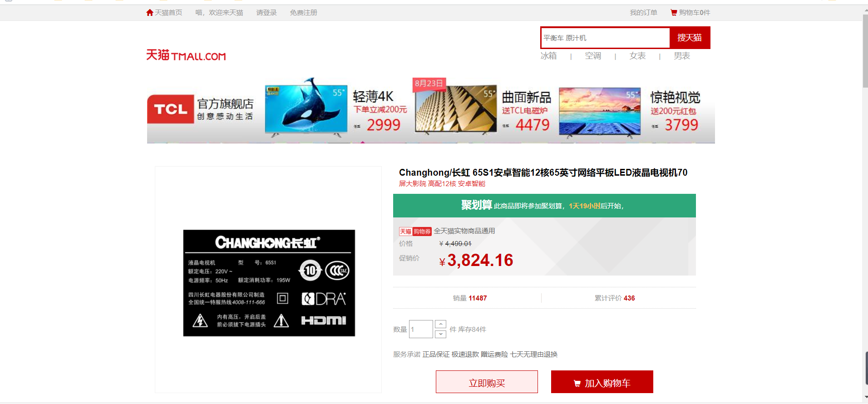Click the 立即购买 buy now button
This screenshot has height=404, width=868.
click(487, 382)
